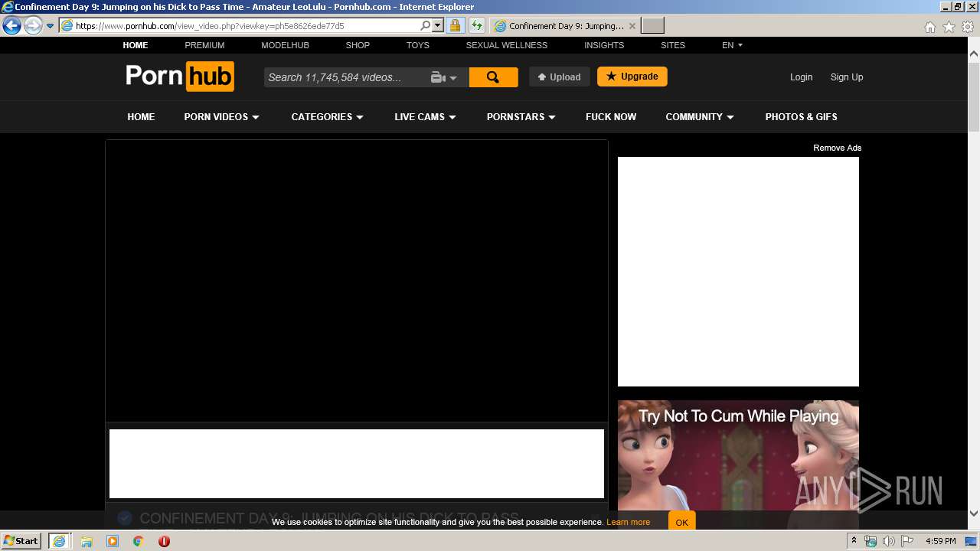Open the video-camera search type dropdown
The image size is (980, 551).
[x=444, y=77]
